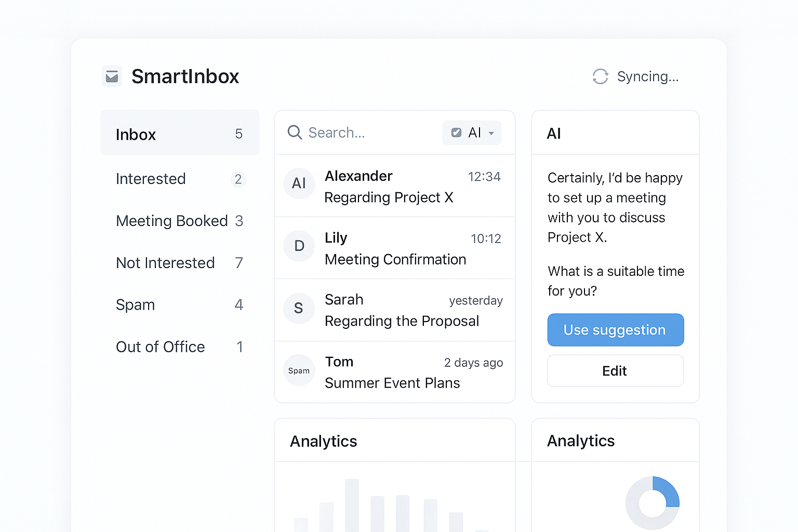
Task: Toggle the AI filter in the search bar
Action: [x=472, y=132]
